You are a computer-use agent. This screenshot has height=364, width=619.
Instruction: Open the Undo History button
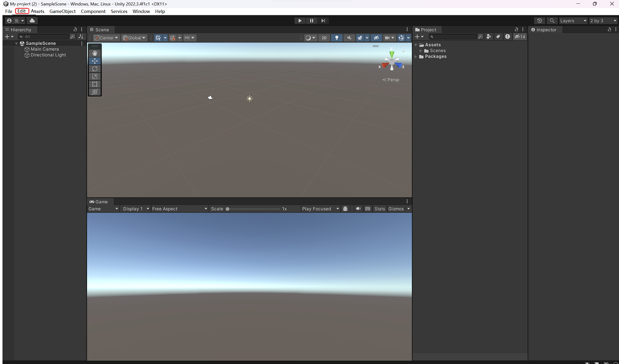click(x=540, y=21)
